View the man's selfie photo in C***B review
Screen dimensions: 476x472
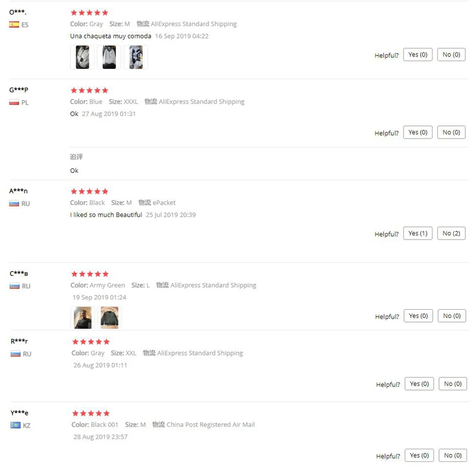point(83,317)
